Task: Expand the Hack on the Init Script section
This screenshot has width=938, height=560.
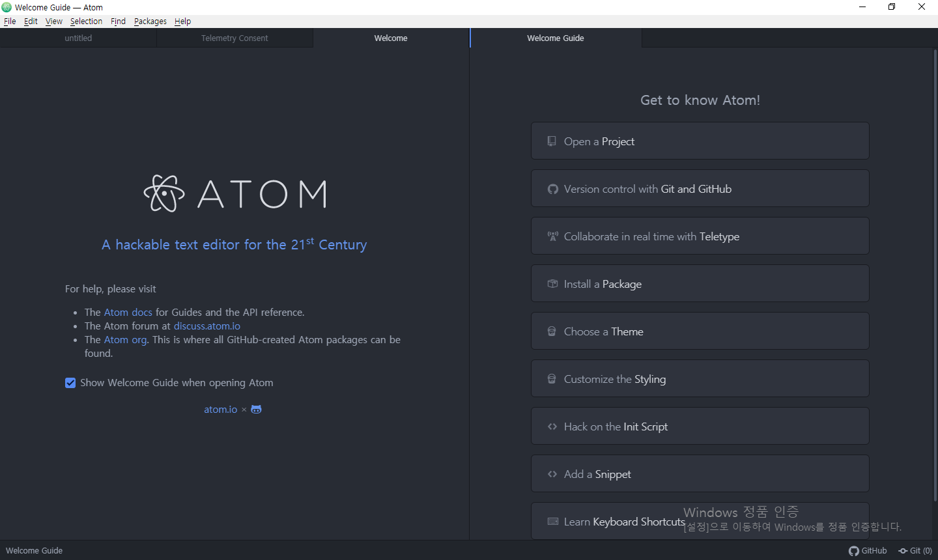Action: coord(700,426)
